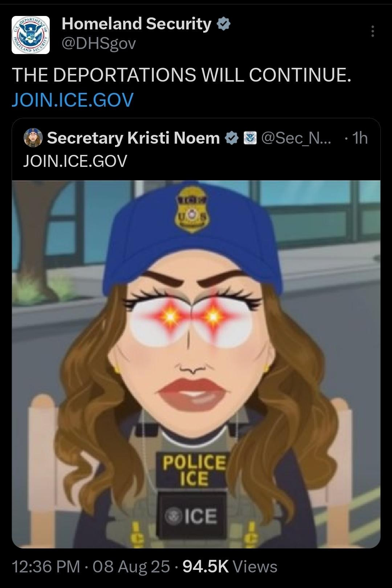Tap the dot separator before the 1h timestamp
392x588 pixels.
tap(346, 139)
